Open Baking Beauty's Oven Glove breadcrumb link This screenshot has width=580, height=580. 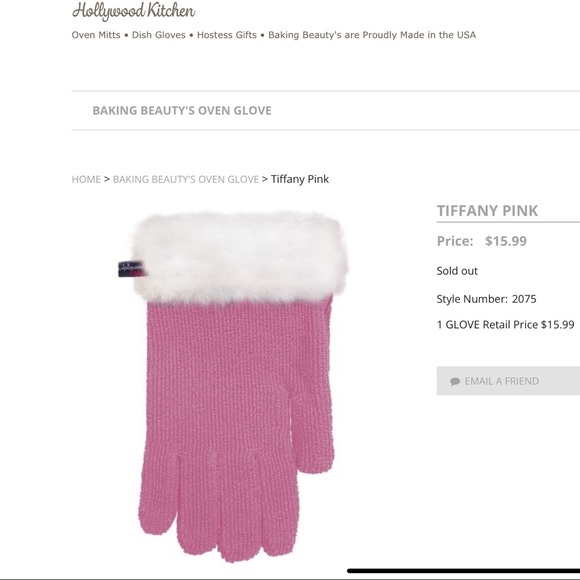[186, 179]
